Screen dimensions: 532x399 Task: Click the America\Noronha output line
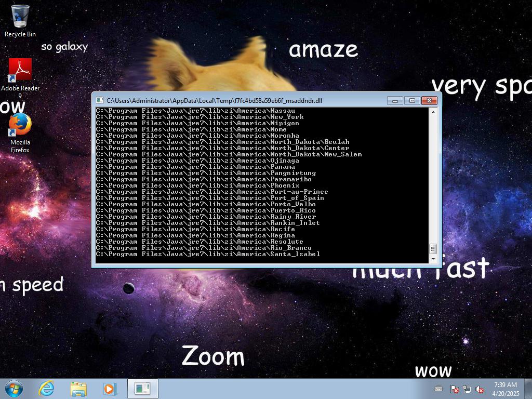coord(197,136)
